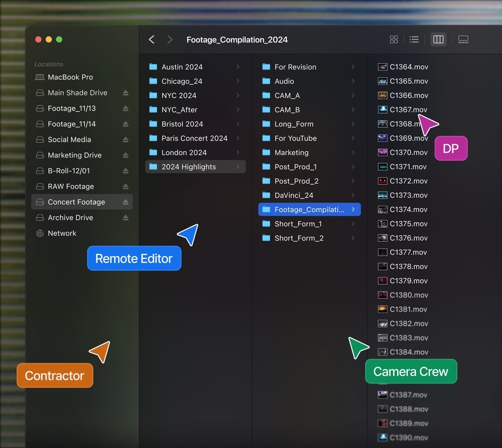The height and width of the screenshot is (448, 502).
Task: Click C1381.mov thumbnail icon
Action: coord(382,309)
